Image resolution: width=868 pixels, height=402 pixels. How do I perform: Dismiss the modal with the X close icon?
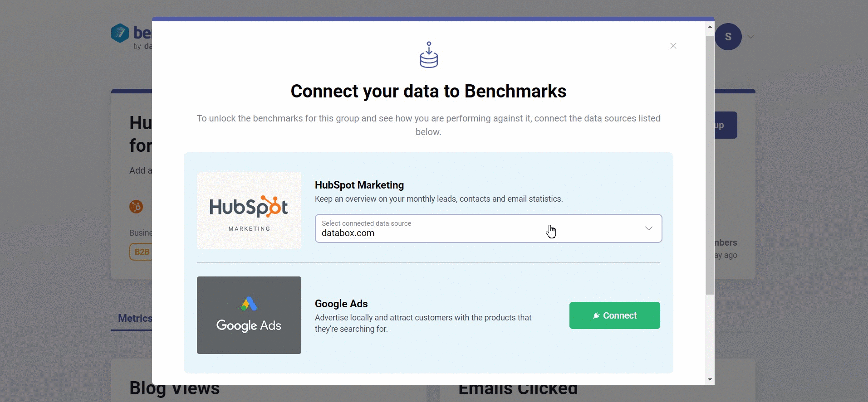(x=673, y=46)
